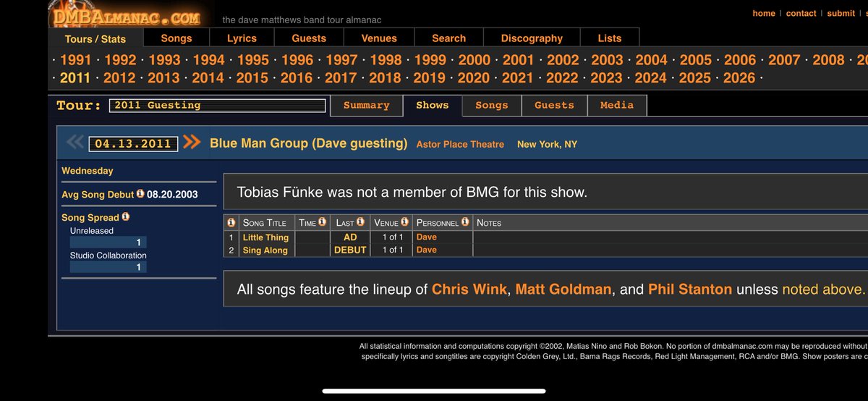Click the Unreleased song spread bar
This screenshot has width=868, height=401.
[108, 242]
